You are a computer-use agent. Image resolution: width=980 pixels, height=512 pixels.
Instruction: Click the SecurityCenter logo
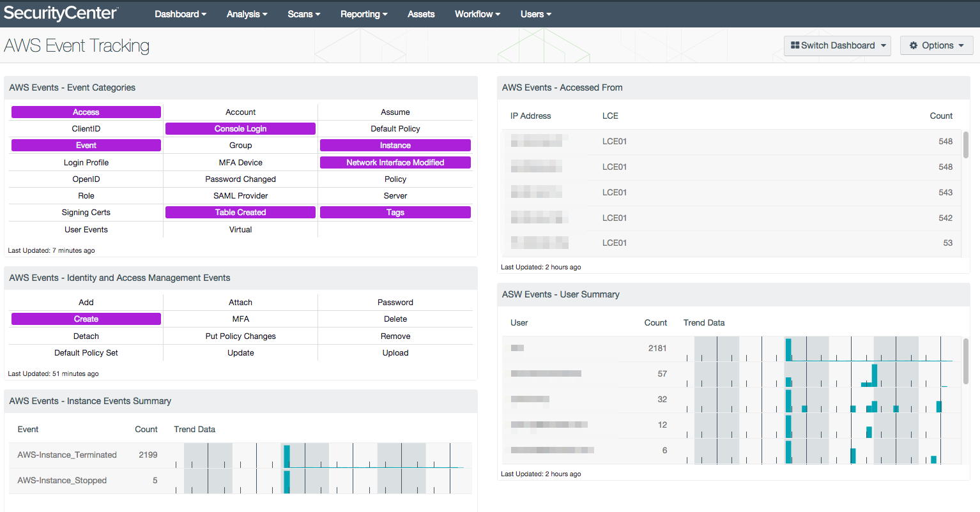61,13
